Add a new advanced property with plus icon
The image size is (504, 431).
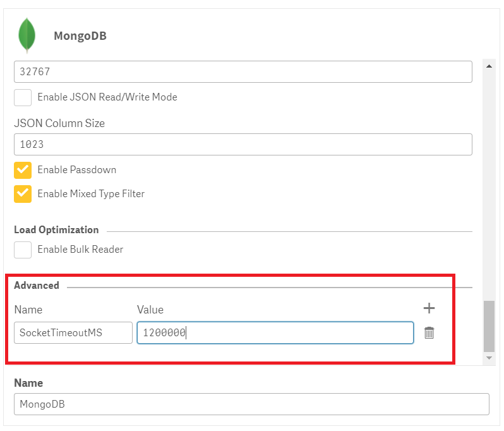pos(429,308)
